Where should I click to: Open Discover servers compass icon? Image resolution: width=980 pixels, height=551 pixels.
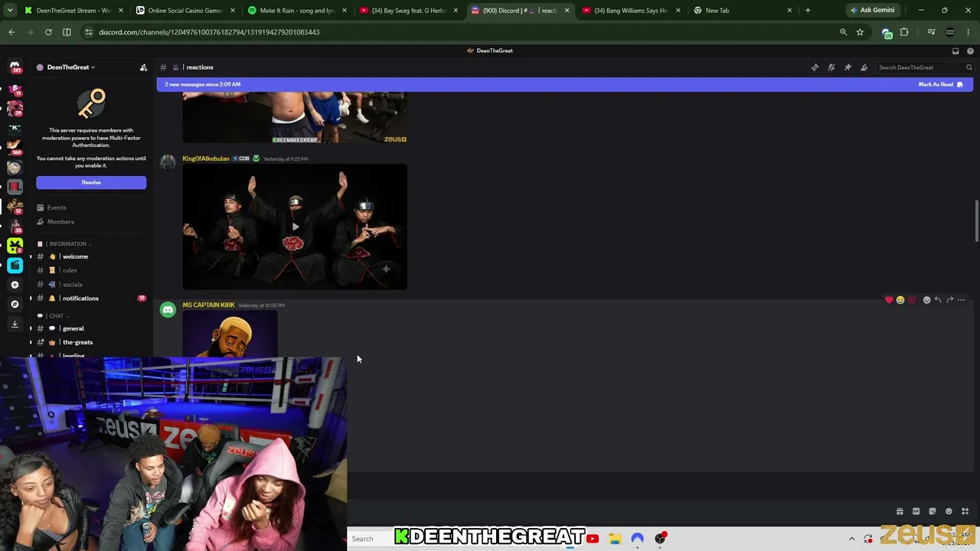coord(15,304)
